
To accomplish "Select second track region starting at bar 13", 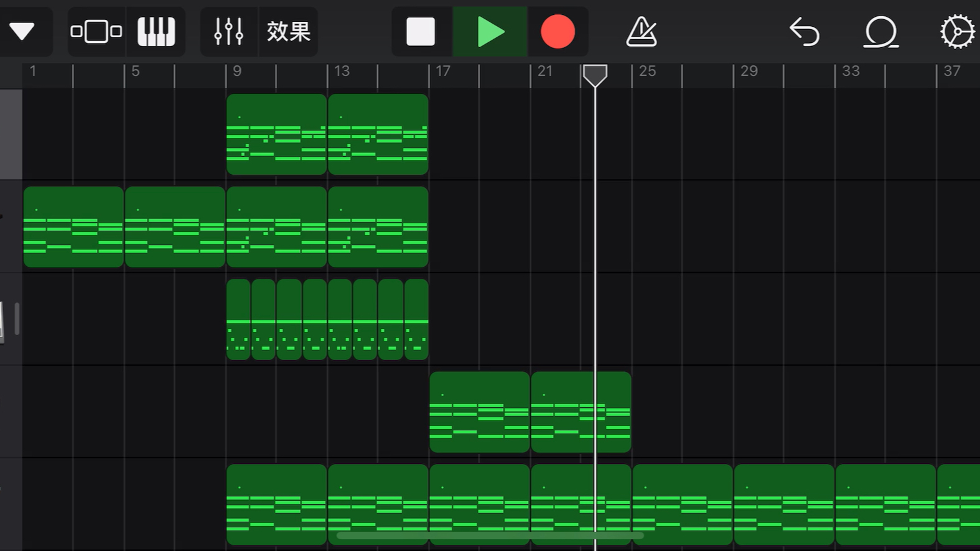I will click(x=378, y=227).
